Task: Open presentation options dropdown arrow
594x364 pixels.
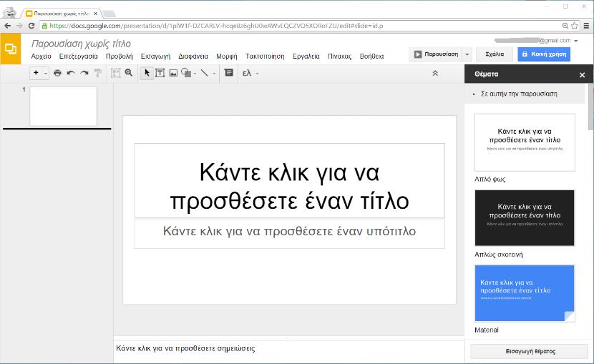Action: (x=467, y=54)
